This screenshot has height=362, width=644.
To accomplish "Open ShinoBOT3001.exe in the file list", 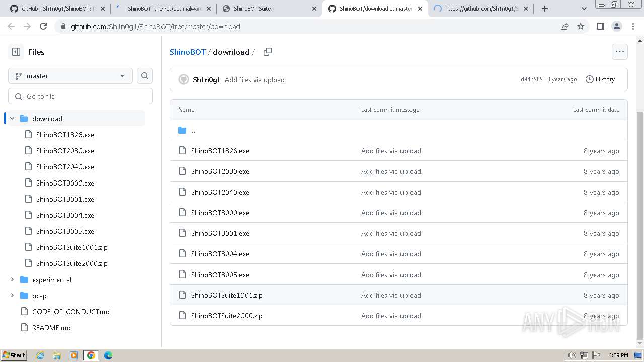I will click(x=220, y=233).
